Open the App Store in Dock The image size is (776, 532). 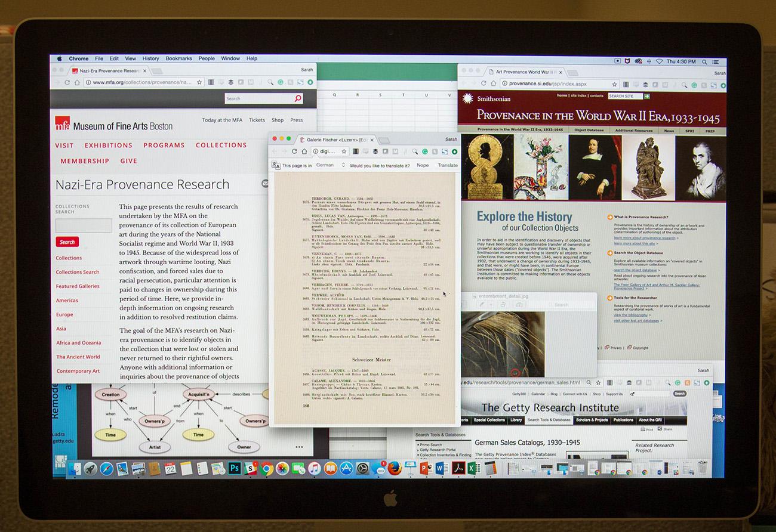pos(346,469)
